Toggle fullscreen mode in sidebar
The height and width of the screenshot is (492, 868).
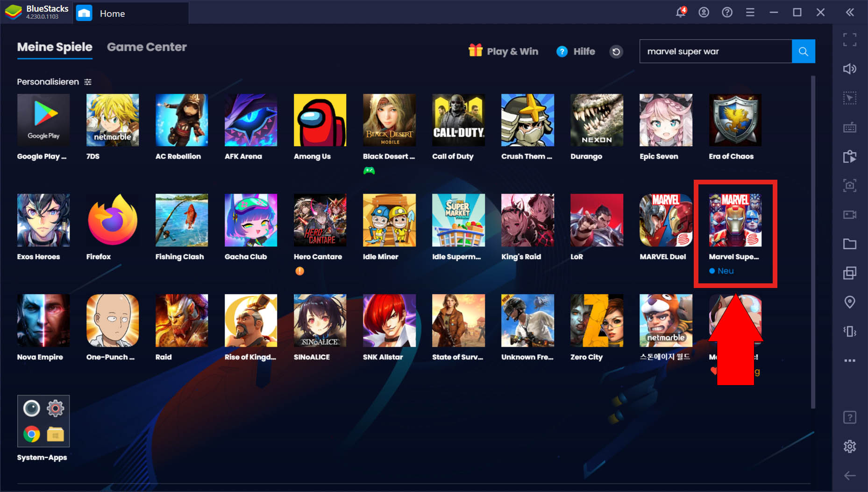tap(850, 40)
